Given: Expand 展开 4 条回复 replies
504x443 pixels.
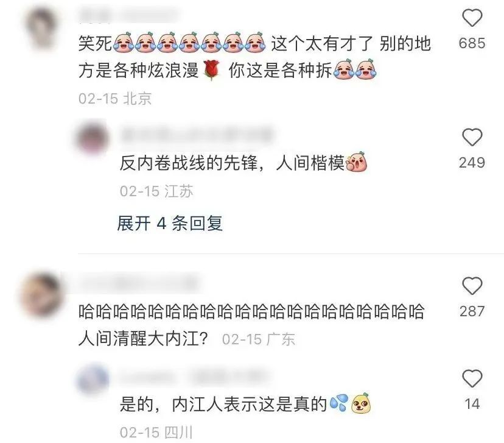Looking at the screenshot, I should (x=170, y=223).
